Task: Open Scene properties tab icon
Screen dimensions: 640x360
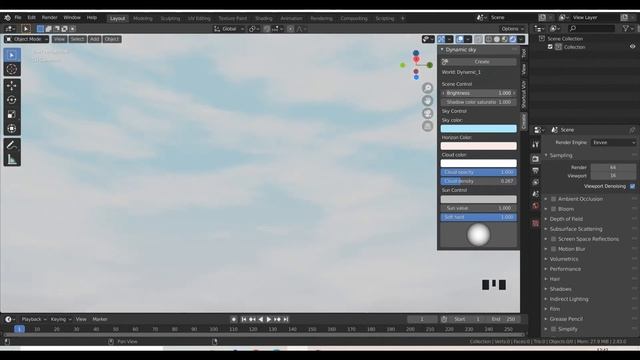Action: tap(536, 194)
